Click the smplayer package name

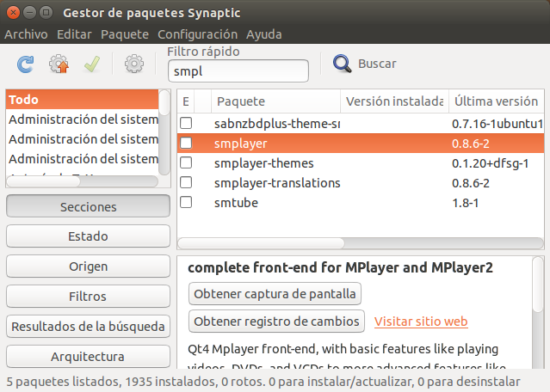tap(241, 144)
